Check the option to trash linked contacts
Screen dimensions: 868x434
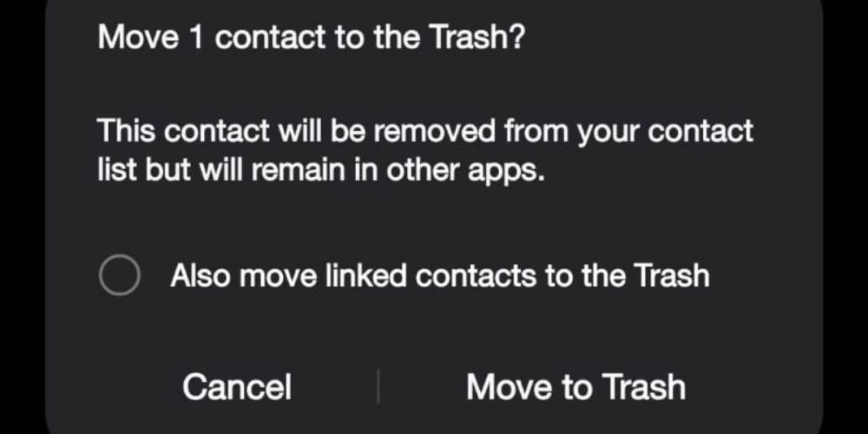(x=119, y=276)
